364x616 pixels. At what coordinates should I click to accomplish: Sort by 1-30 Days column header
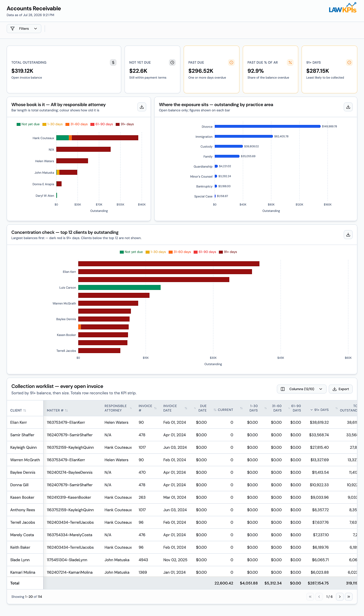coord(249,408)
